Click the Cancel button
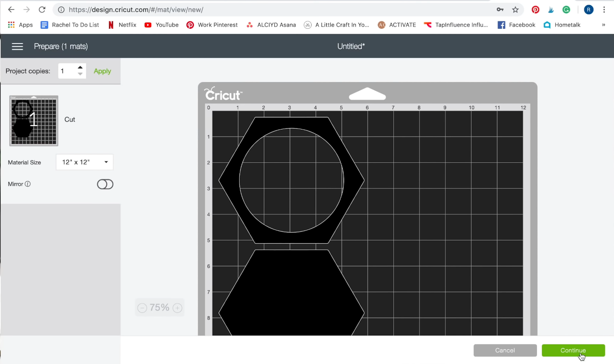Screen dimensions: 614x364 tap(505, 351)
